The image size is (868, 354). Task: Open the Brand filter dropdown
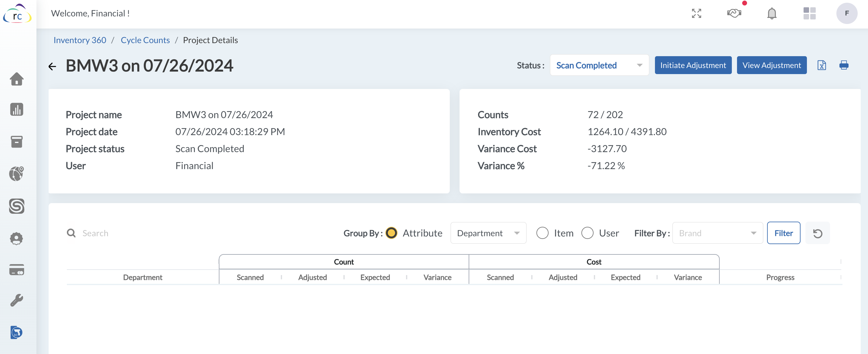(717, 233)
